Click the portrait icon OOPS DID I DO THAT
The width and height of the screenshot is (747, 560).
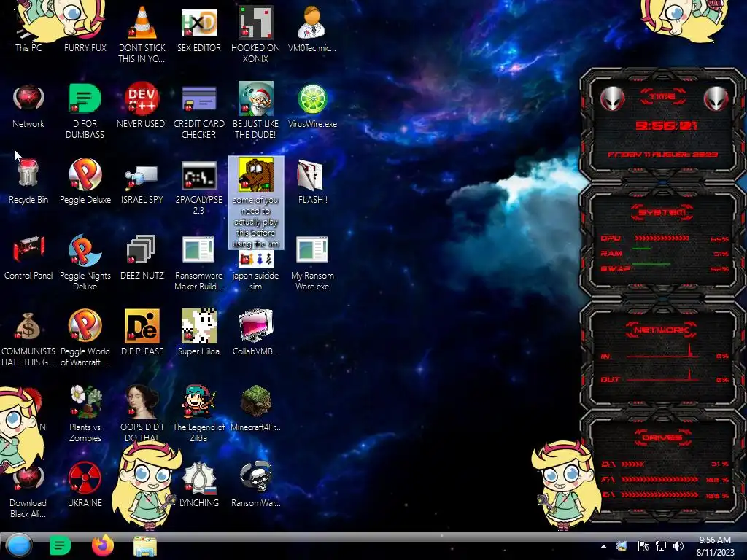(x=142, y=402)
